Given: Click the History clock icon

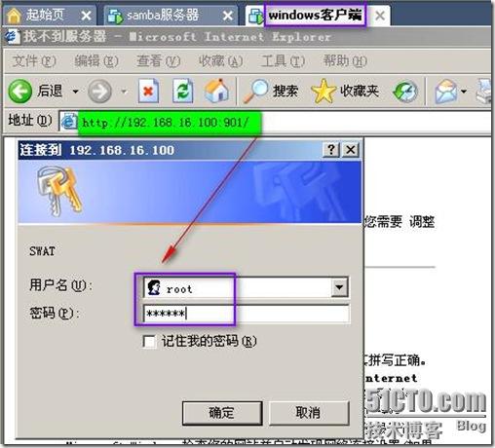Looking at the screenshot, I should coord(405,92).
